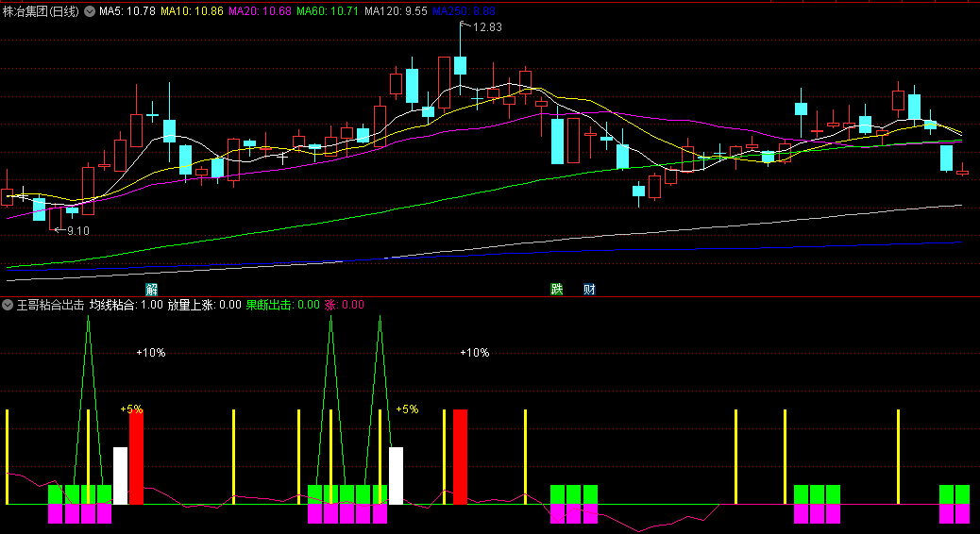The height and width of the screenshot is (534, 980).
Task: Click the first yellow +5% label
Action: [x=131, y=409]
